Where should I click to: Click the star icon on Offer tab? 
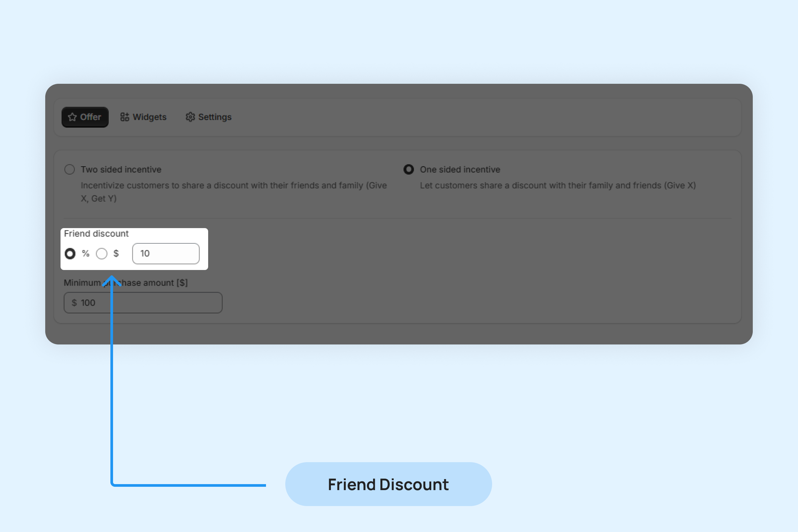(x=72, y=117)
